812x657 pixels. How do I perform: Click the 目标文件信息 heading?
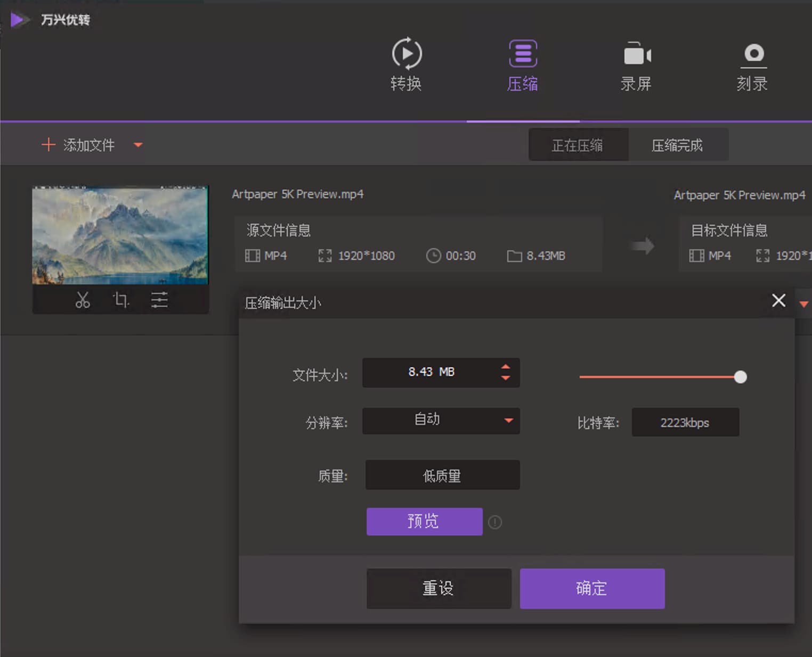click(x=729, y=230)
